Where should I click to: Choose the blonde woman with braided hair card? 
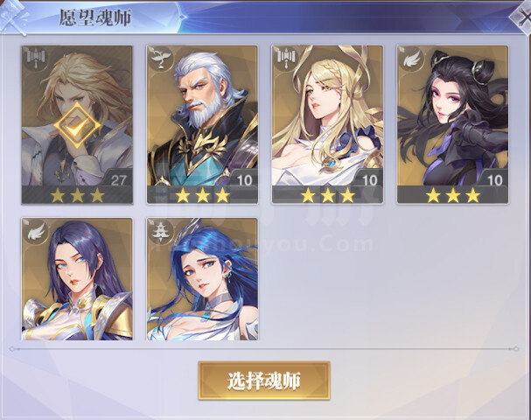[x=327, y=124]
